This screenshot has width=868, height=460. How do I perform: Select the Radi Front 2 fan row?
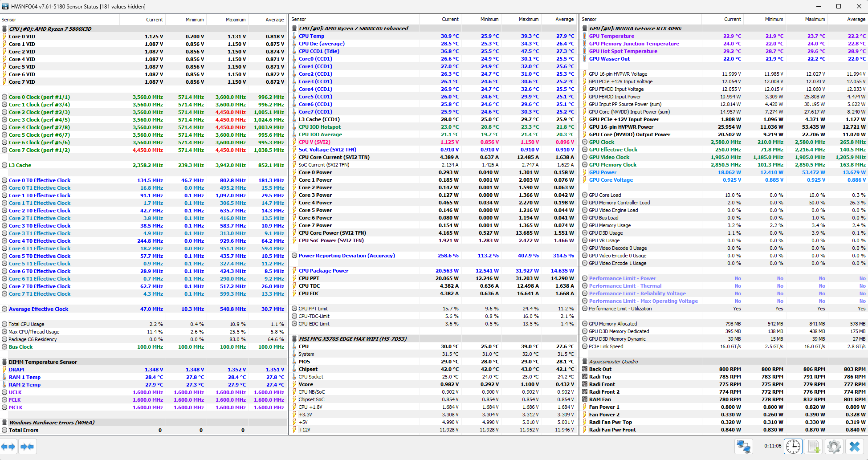click(724, 392)
